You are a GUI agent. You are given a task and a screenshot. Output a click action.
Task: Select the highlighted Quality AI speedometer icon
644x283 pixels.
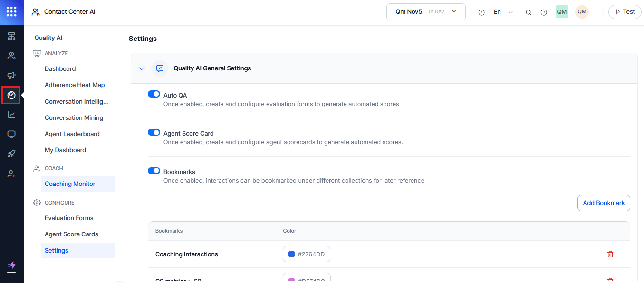click(x=11, y=95)
